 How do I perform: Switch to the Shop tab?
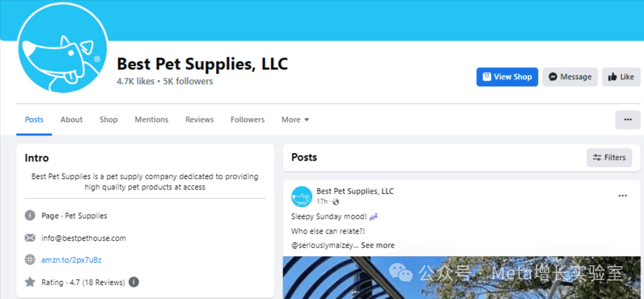[109, 119]
